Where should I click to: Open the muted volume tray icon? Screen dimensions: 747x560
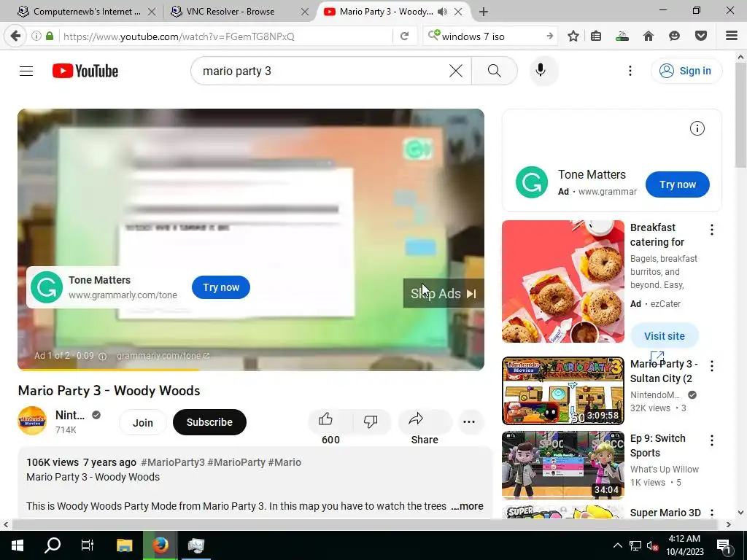click(x=653, y=545)
